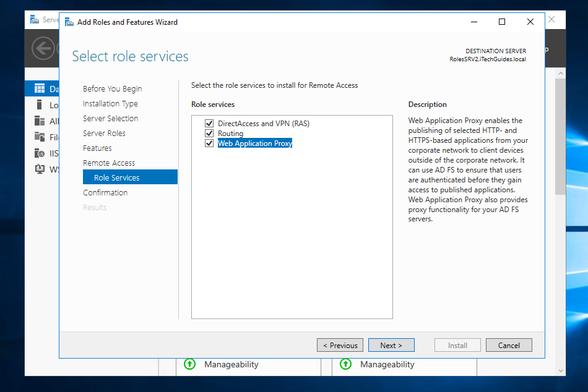
Task: Click the Next button
Action: 391,346
